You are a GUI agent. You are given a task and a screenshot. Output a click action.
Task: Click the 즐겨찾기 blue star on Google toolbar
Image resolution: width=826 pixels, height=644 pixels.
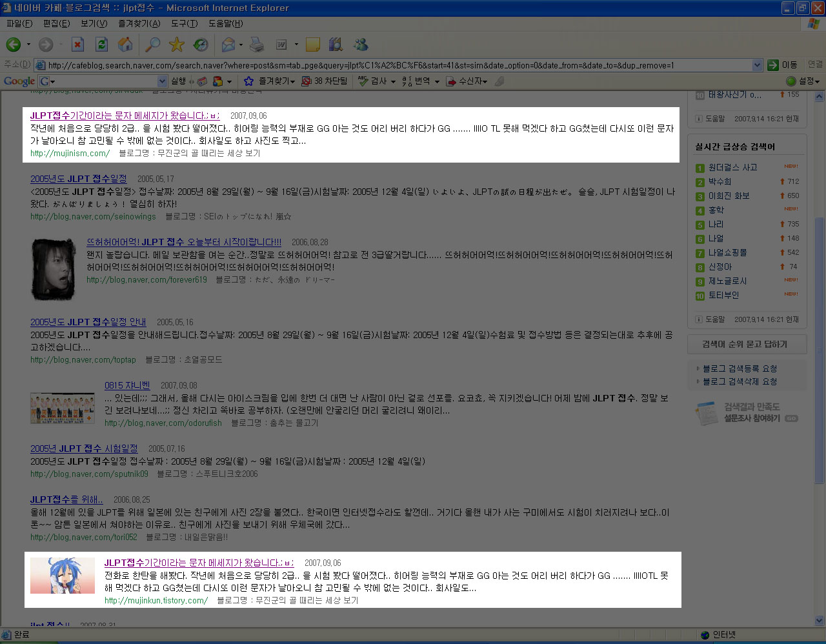248,81
